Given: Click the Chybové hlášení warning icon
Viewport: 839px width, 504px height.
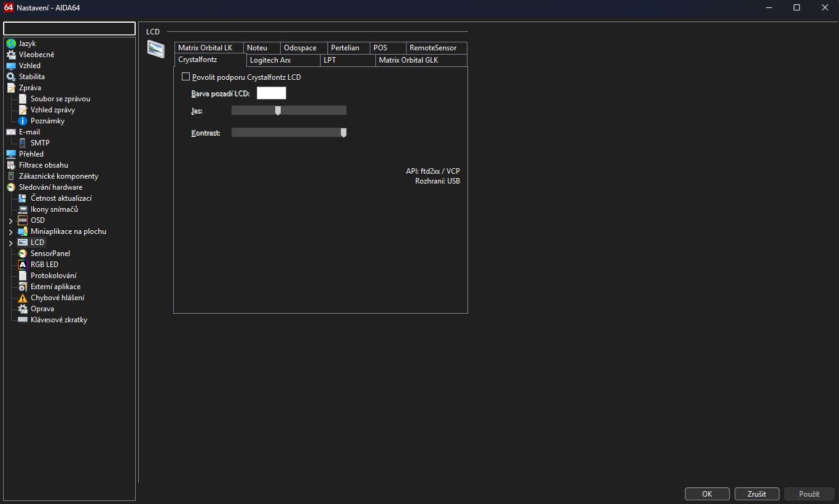Looking at the screenshot, I should click(x=23, y=298).
